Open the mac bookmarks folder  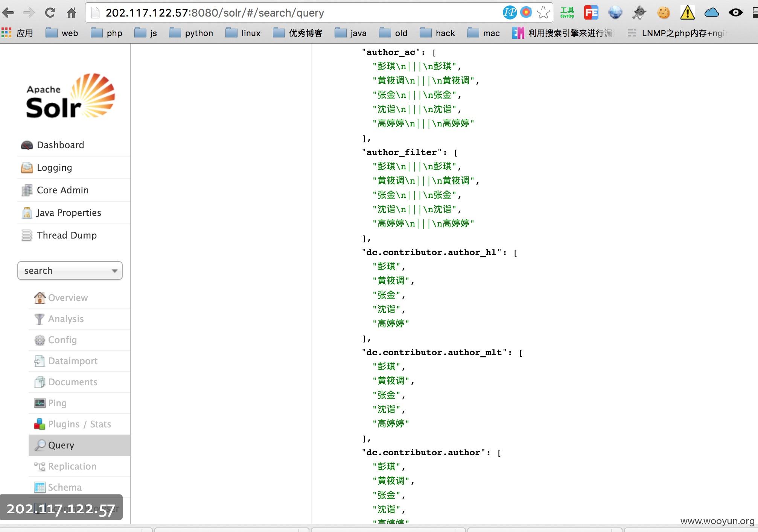coord(484,33)
